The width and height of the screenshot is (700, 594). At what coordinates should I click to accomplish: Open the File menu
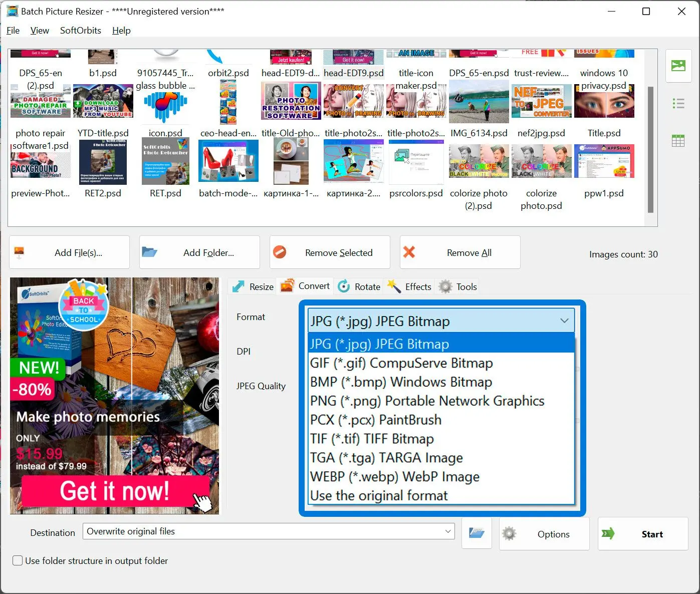[x=13, y=31]
